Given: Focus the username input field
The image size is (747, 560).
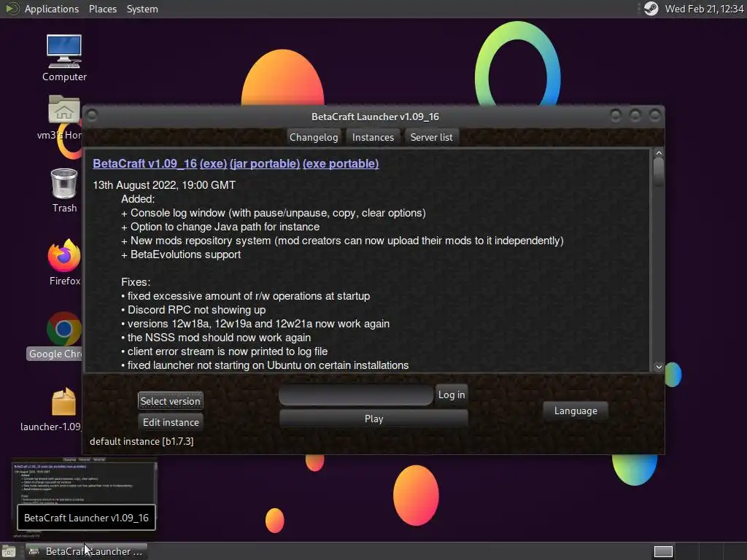Looking at the screenshot, I should point(356,394).
